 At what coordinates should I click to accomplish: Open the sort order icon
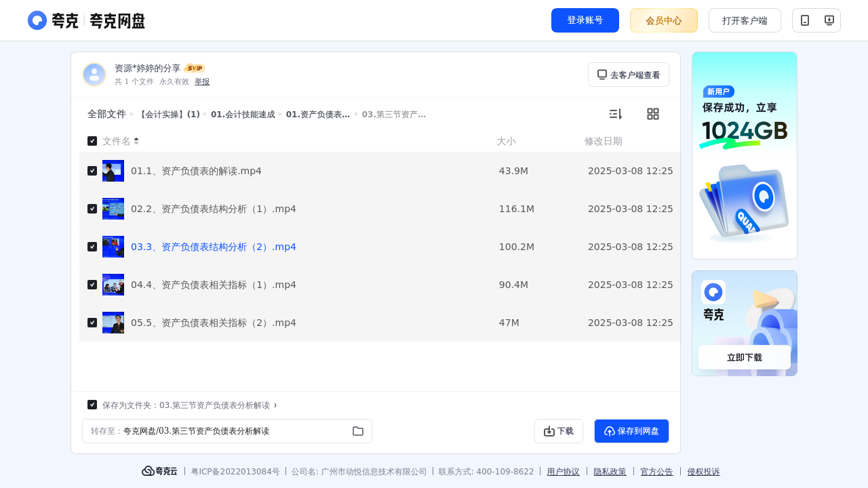point(615,114)
